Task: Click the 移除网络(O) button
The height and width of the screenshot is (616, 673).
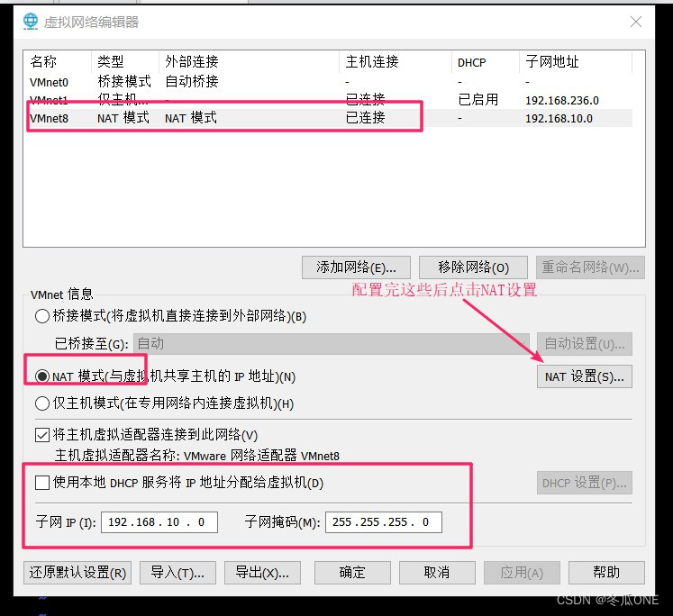Action: point(473,267)
